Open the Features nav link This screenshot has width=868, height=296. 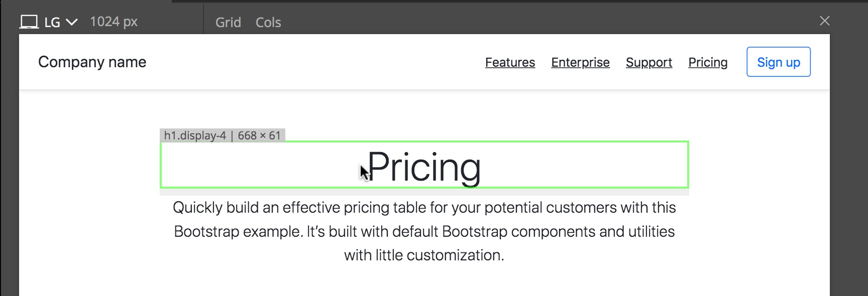click(x=510, y=62)
